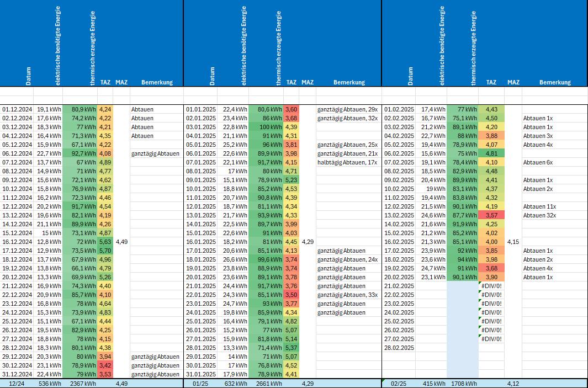Click the #DIV/0! error cell on 21.02.2025
Viewport: 588px width, 388px height.
coord(491,286)
